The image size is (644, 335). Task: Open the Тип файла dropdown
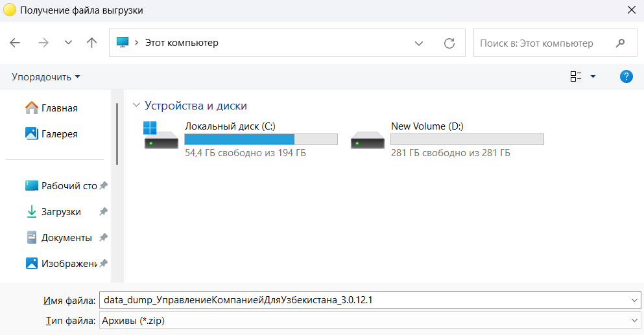pyautogui.click(x=370, y=320)
